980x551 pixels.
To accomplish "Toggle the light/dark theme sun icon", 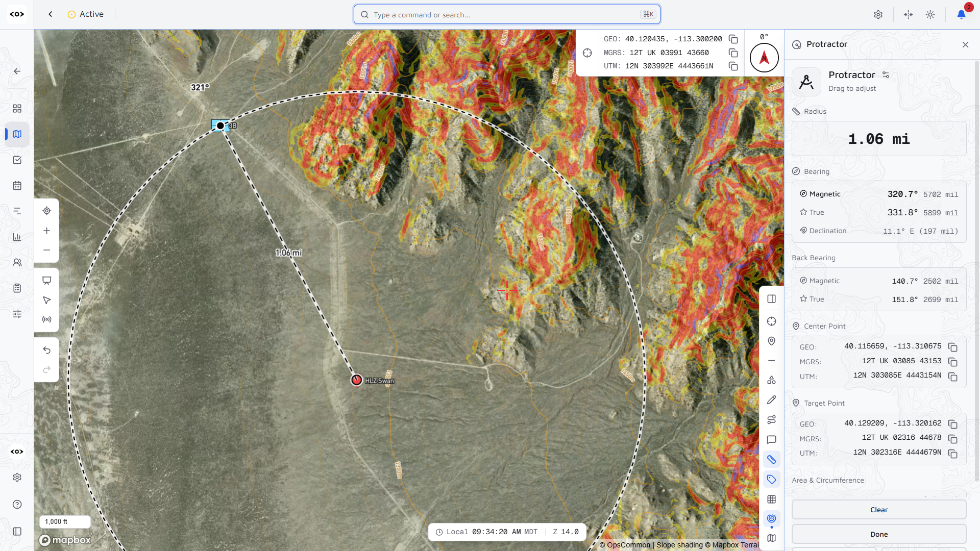I will pyautogui.click(x=930, y=14).
